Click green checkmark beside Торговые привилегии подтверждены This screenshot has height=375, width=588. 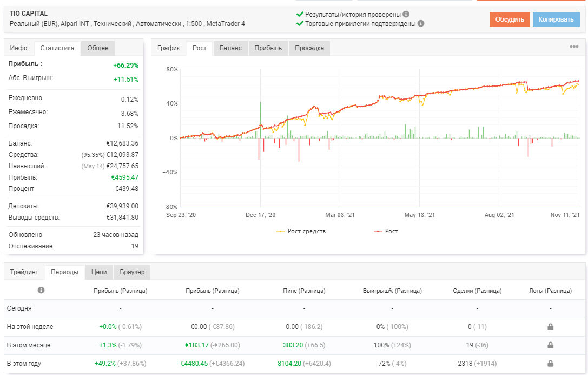[300, 23]
